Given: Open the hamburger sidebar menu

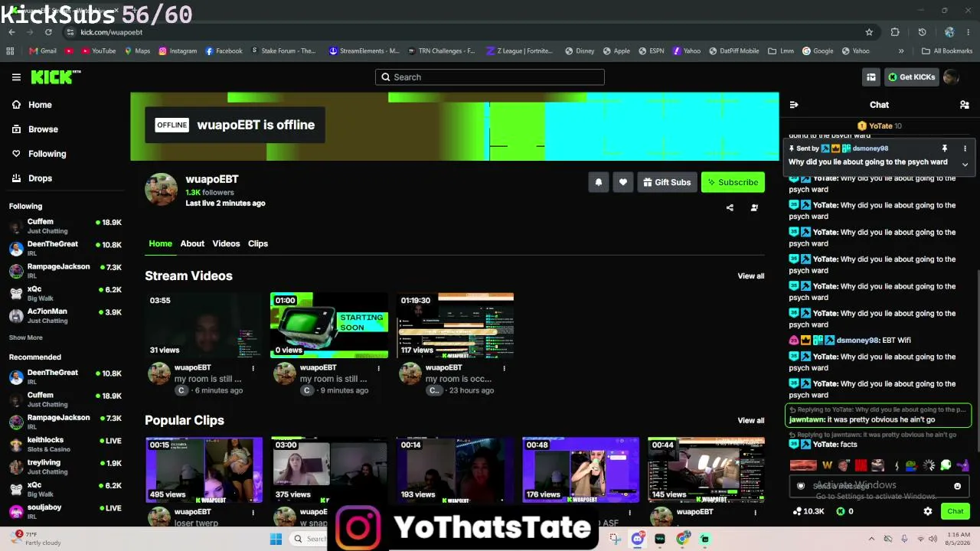Looking at the screenshot, I should (x=16, y=77).
